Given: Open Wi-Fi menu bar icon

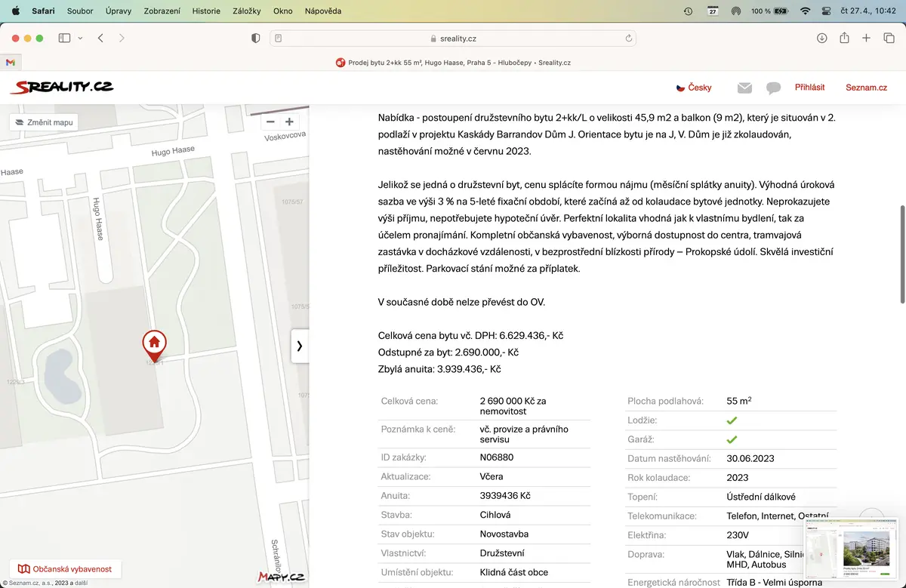Looking at the screenshot, I should point(805,11).
